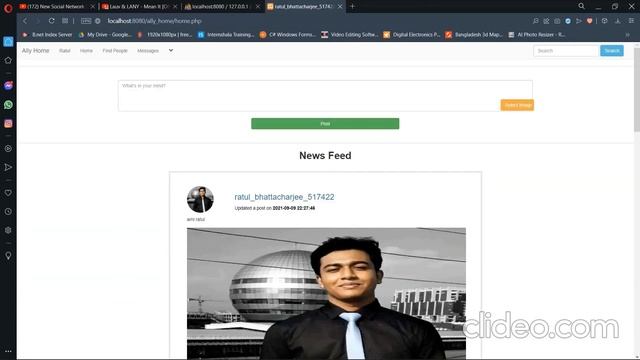Click the address bar URL

pyautogui.click(x=155, y=21)
